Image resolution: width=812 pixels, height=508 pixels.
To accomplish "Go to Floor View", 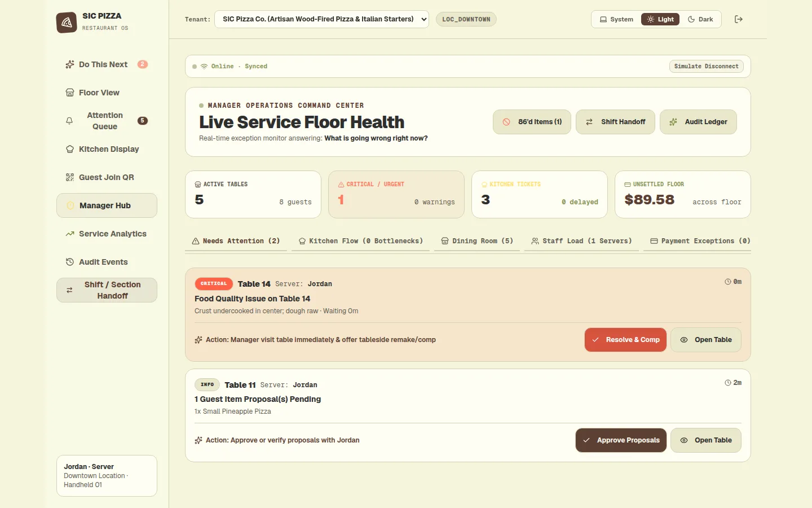I will [107, 93].
